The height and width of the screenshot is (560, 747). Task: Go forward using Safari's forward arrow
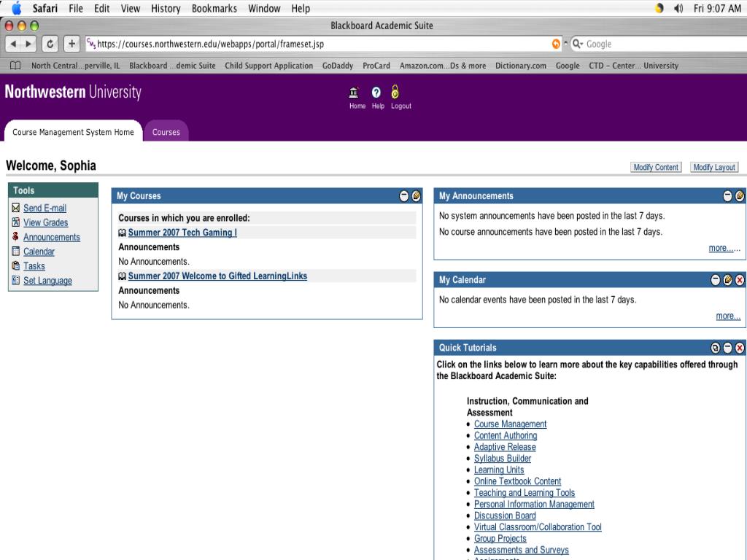pos(28,44)
